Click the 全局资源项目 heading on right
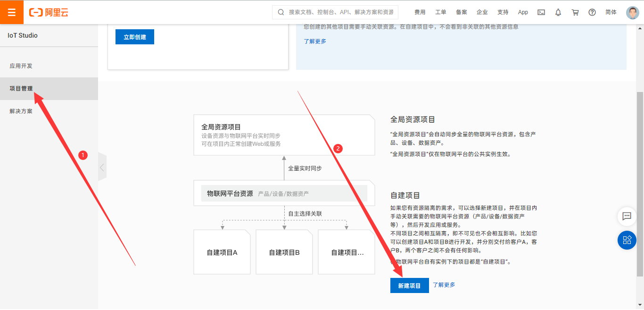 tap(413, 120)
